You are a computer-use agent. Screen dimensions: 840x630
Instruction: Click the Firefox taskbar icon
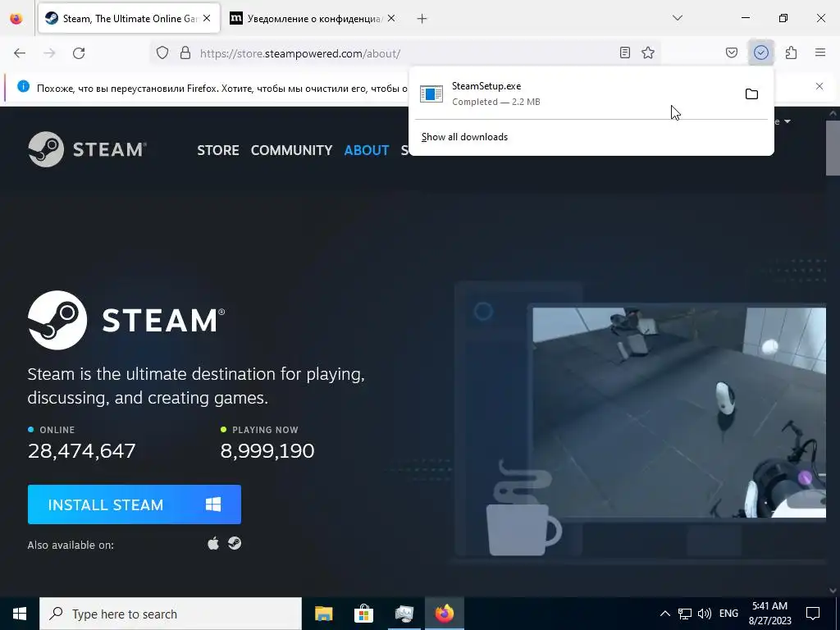click(444, 614)
